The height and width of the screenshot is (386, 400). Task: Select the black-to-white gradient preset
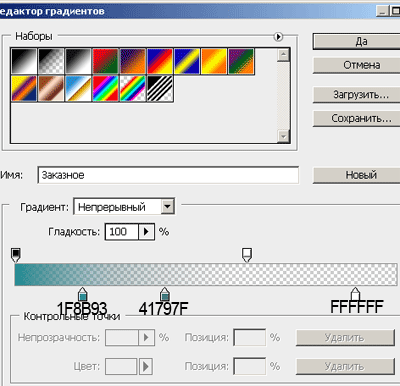click(24, 61)
